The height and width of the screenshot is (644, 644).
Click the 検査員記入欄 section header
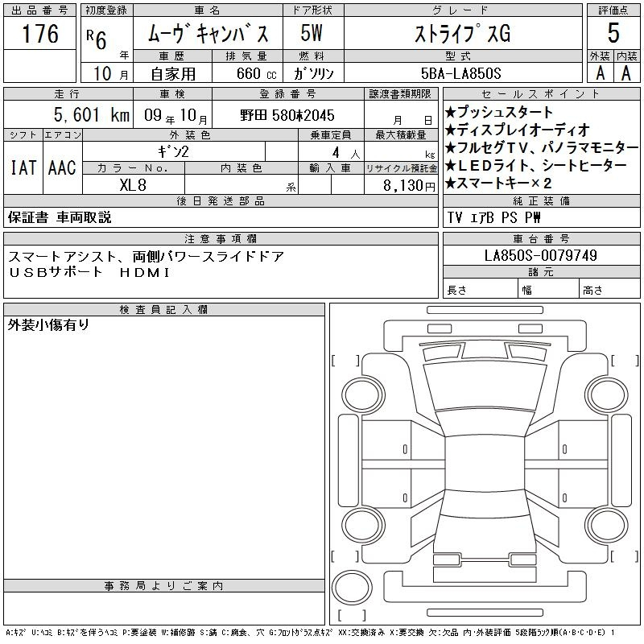pyautogui.click(x=163, y=310)
